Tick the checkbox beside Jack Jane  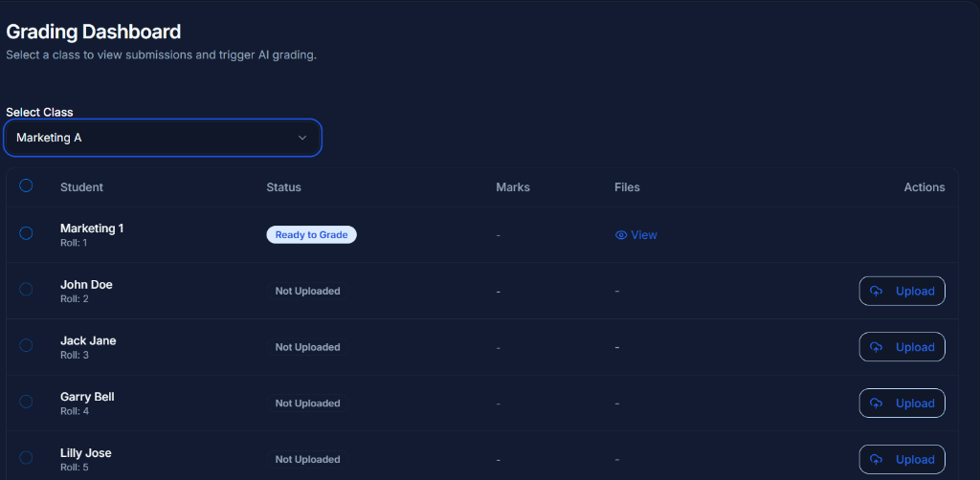click(x=26, y=345)
